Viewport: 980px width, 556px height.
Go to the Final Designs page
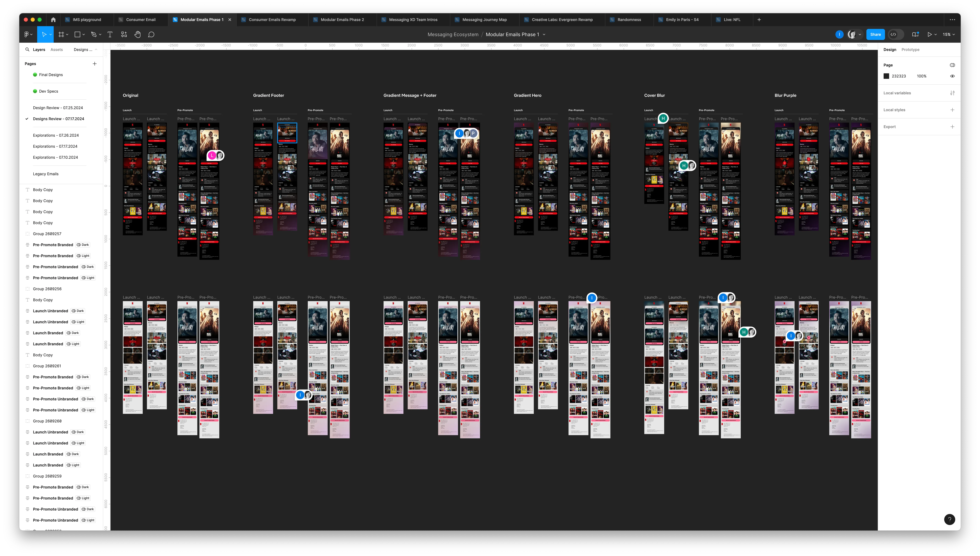(x=51, y=75)
